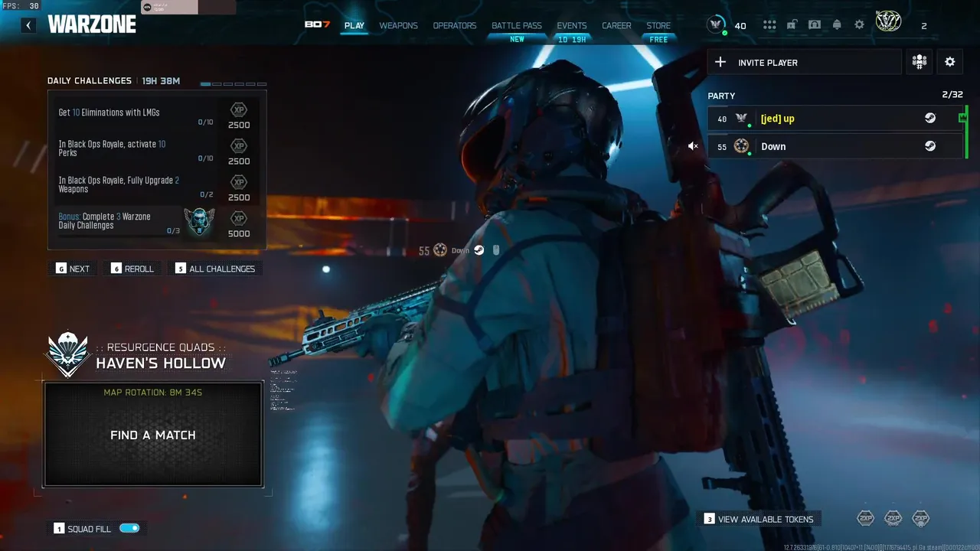Click the muted speaker icon beside Down
Screen dimensions: 980x551
coord(693,146)
